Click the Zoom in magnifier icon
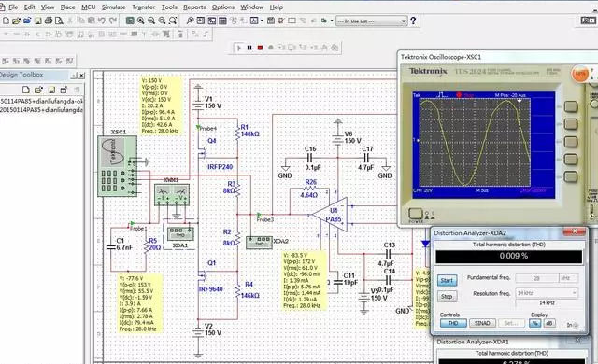Image resolution: width=598 pixels, height=364 pixels. pos(141,21)
